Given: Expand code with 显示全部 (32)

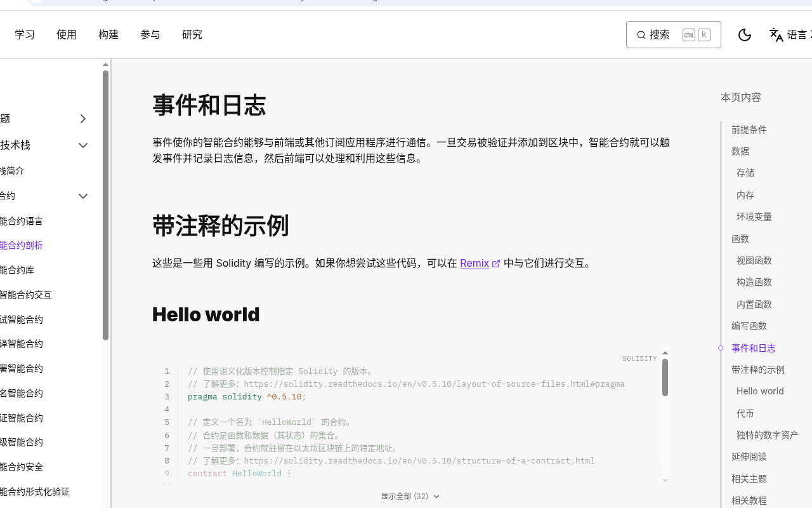Looking at the screenshot, I should pyautogui.click(x=410, y=497).
